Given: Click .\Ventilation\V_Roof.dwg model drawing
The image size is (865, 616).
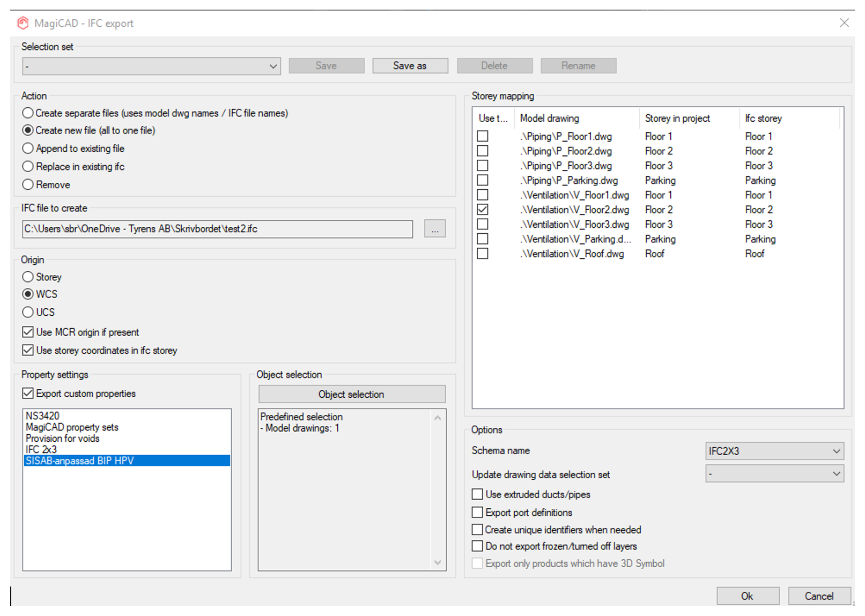Looking at the screenshot, I should 572,254.
